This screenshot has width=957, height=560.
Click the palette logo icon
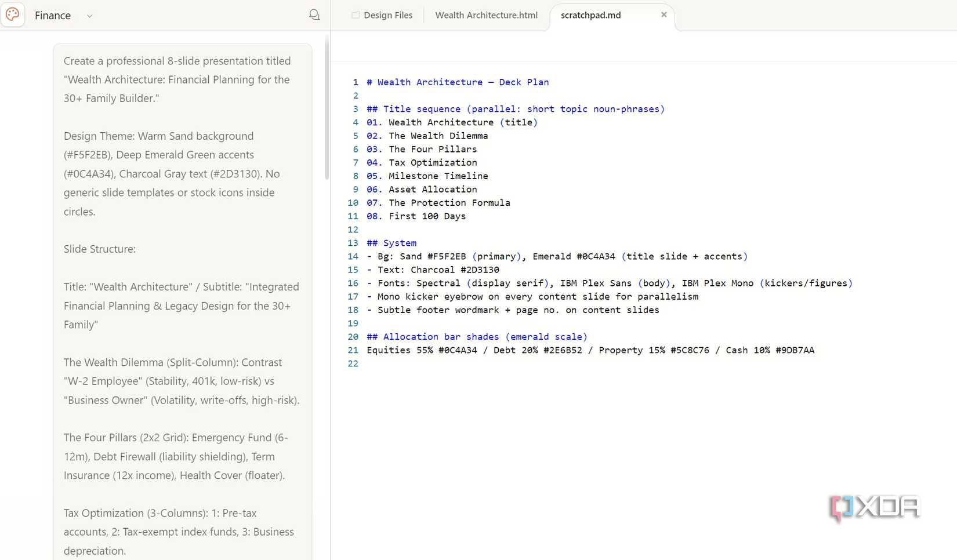coord(13,14)
